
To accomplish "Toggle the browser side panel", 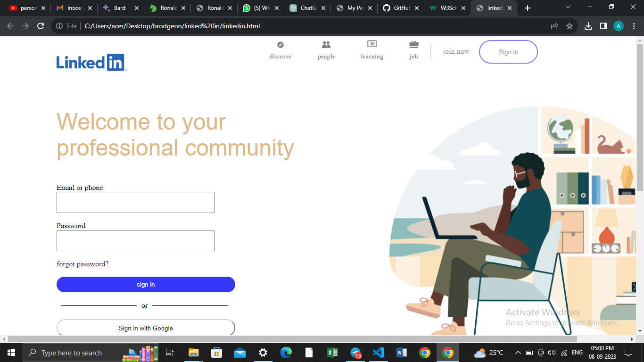I will (603, 26).
